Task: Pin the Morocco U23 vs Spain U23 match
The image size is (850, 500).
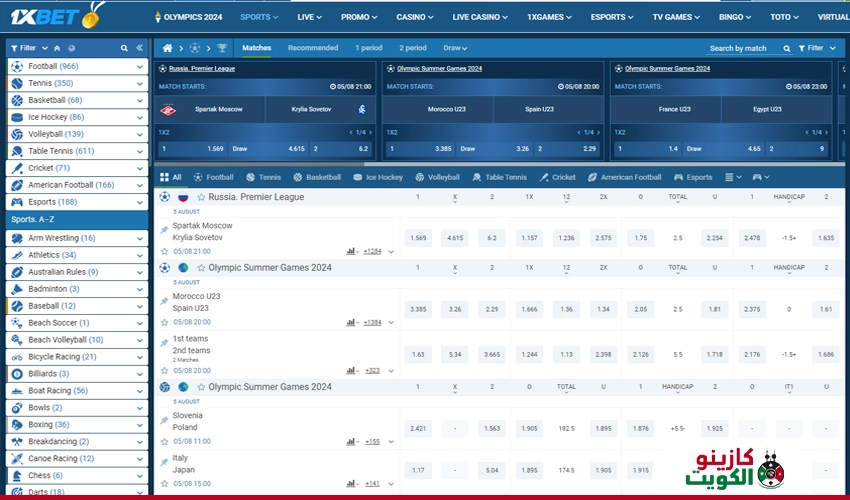Action: point(164,302)
